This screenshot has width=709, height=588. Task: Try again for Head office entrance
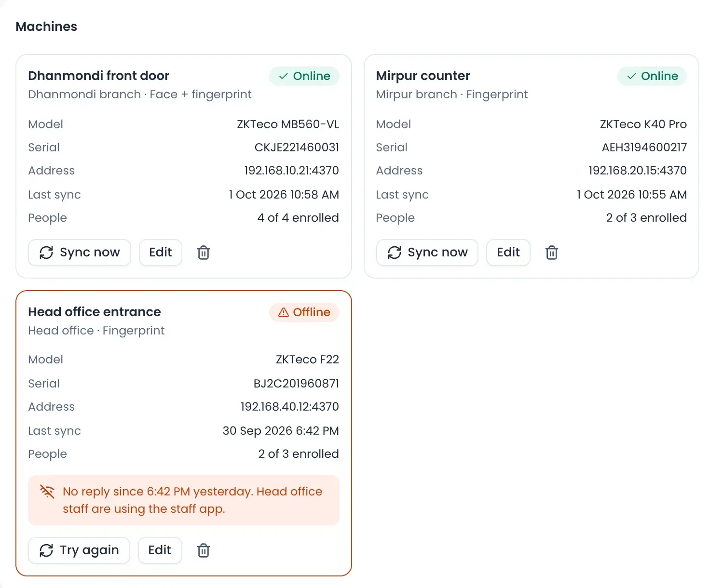[79, 550]
